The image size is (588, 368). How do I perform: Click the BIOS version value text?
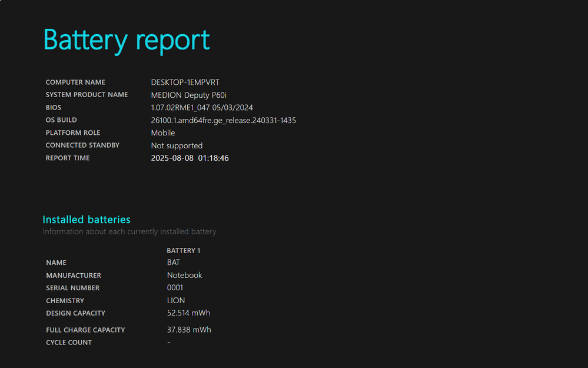[x=202, y=108]
